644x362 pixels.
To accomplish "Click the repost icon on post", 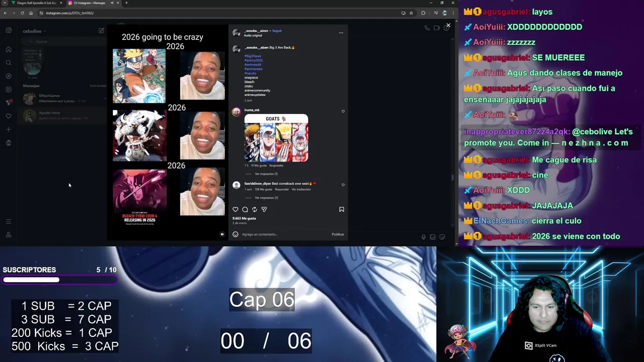I will point(255,209).
